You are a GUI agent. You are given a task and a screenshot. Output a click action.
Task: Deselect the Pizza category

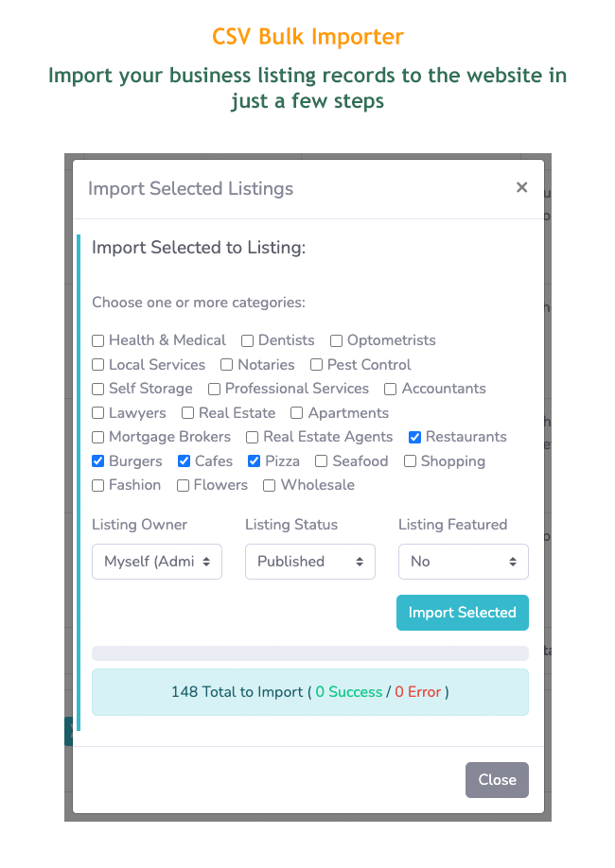coord(255,461)
